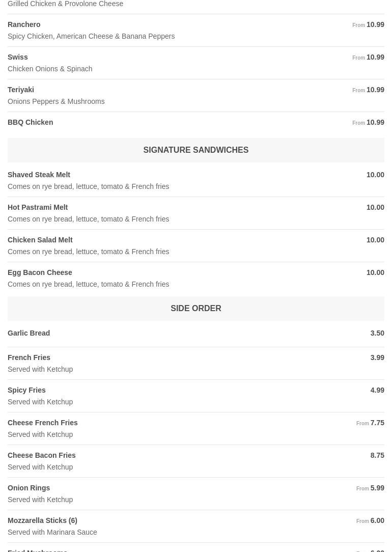Click the Mozzarella Sticks 6.00 price
The width and height of the screenshot is (392, 552).
(371, 520)
